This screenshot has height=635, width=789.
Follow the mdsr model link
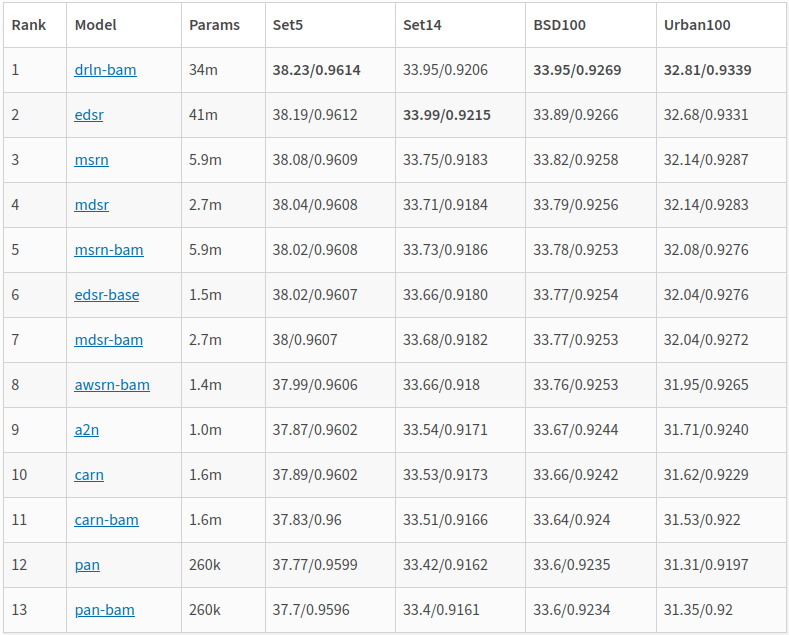[91, 205]
